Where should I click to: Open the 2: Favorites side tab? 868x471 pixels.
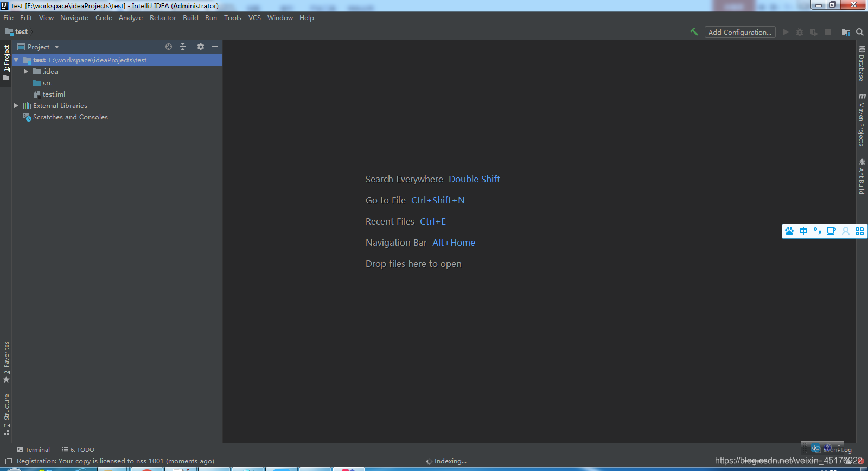point(7,362)
